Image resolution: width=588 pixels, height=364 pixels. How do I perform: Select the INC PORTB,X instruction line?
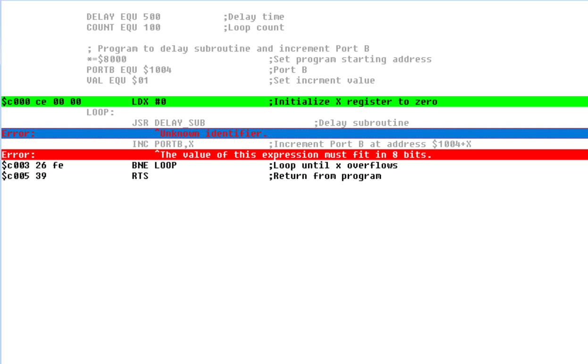160,144
